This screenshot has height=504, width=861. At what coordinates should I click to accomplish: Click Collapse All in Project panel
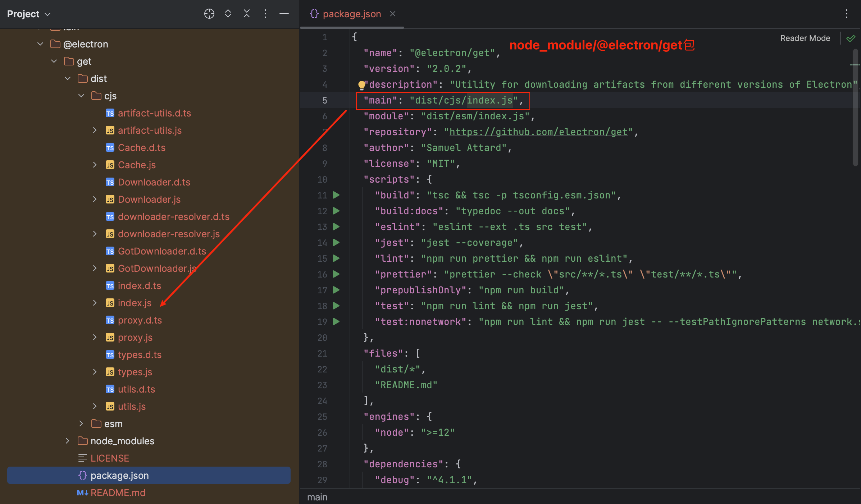pyautogui.click(x=247, y=14)
